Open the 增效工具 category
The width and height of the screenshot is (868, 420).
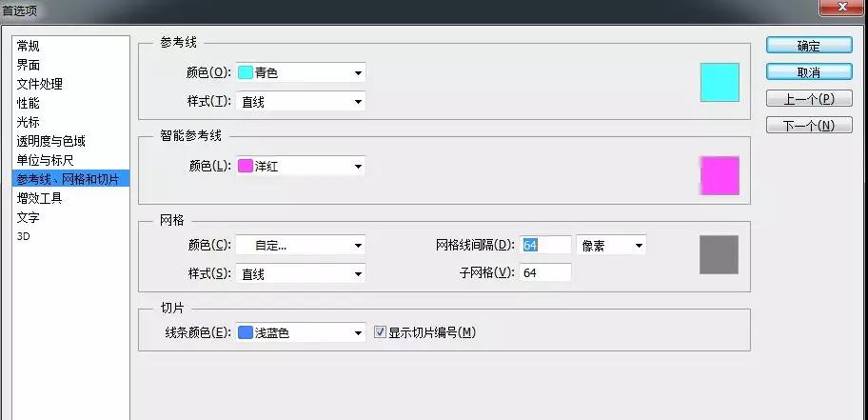(70, 198)
